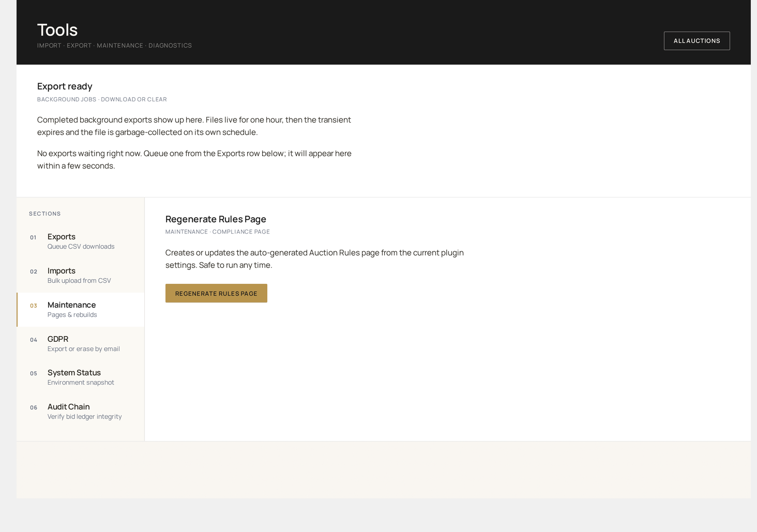This screenshot has height=532, width=757.
Task: Click the 'No exports waiting right now' paragraph
Action: click(x=194, y=160)
